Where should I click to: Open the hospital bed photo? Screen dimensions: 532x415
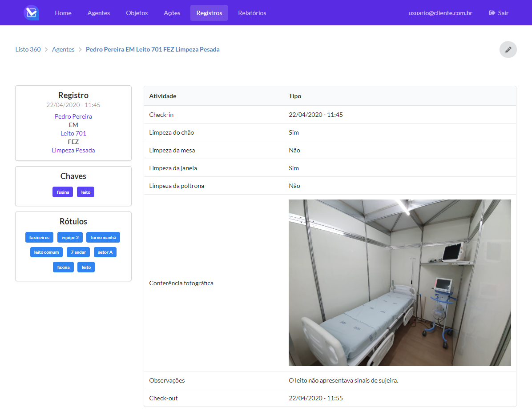click(x=399, y=283)
